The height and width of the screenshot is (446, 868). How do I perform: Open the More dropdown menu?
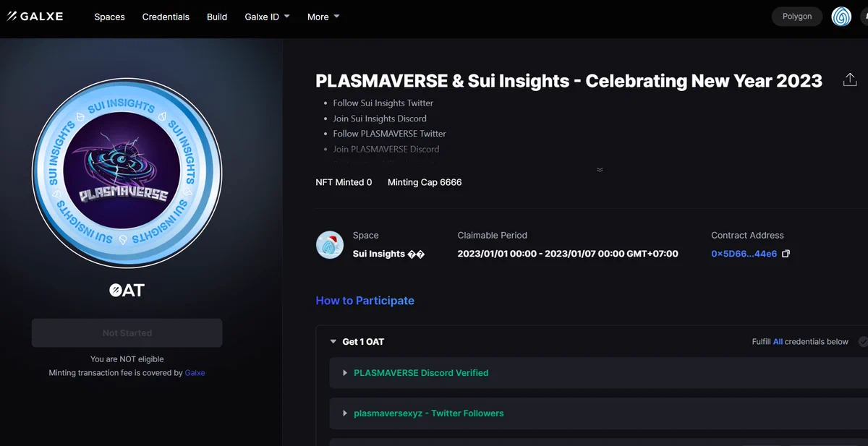coord(323,17)
